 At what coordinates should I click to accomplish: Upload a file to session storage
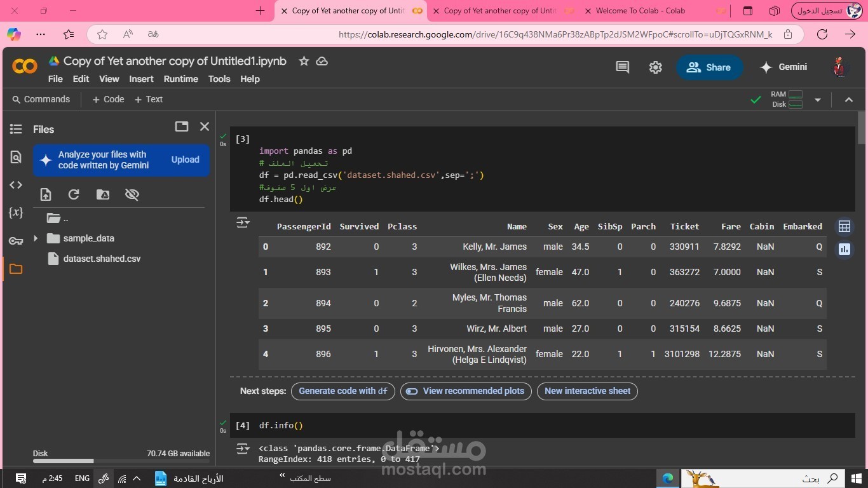44,194
